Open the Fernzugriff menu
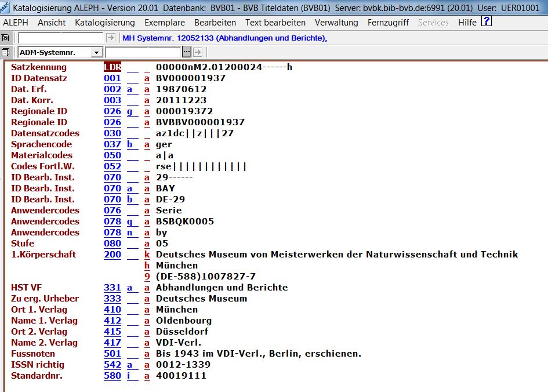Image resolution: width=548 pixels, height=392 pixels. pyautogui.click(x=388, y=23)
